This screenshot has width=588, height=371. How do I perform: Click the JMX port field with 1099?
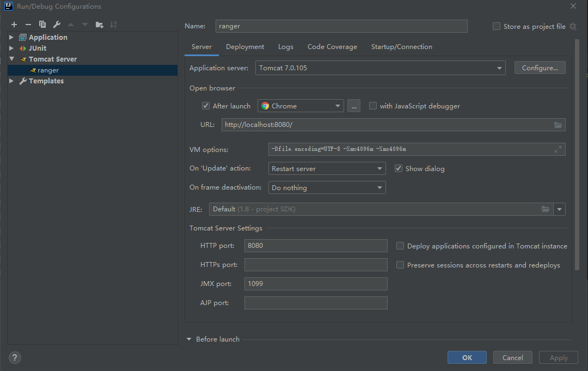point(316,284)
